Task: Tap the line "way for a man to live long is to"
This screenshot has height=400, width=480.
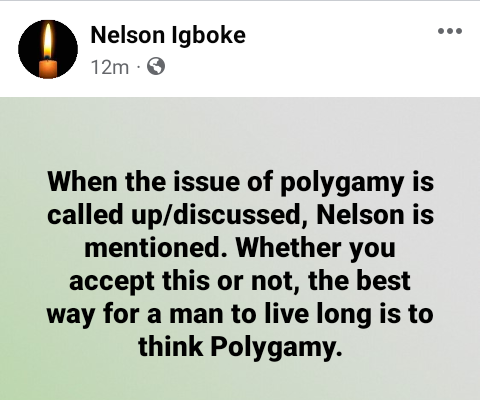Action: tap(240, 314)
